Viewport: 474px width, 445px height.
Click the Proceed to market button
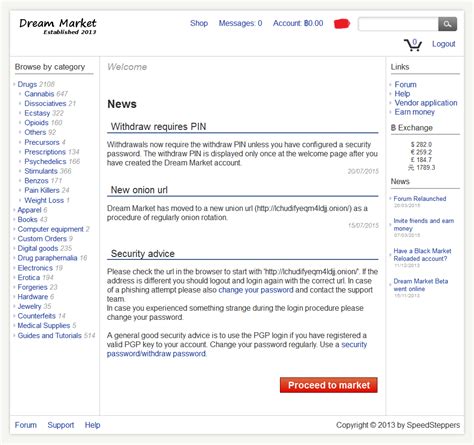point(329,385)
